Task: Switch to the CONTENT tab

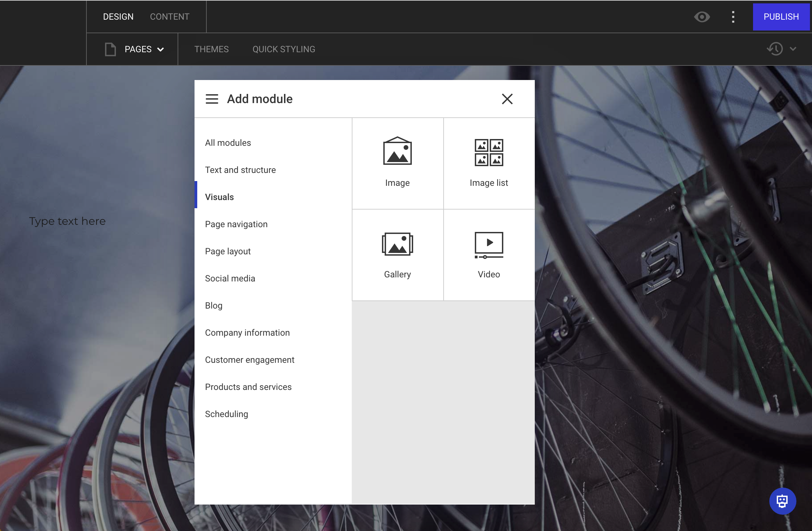Action: tap(169, 16)
